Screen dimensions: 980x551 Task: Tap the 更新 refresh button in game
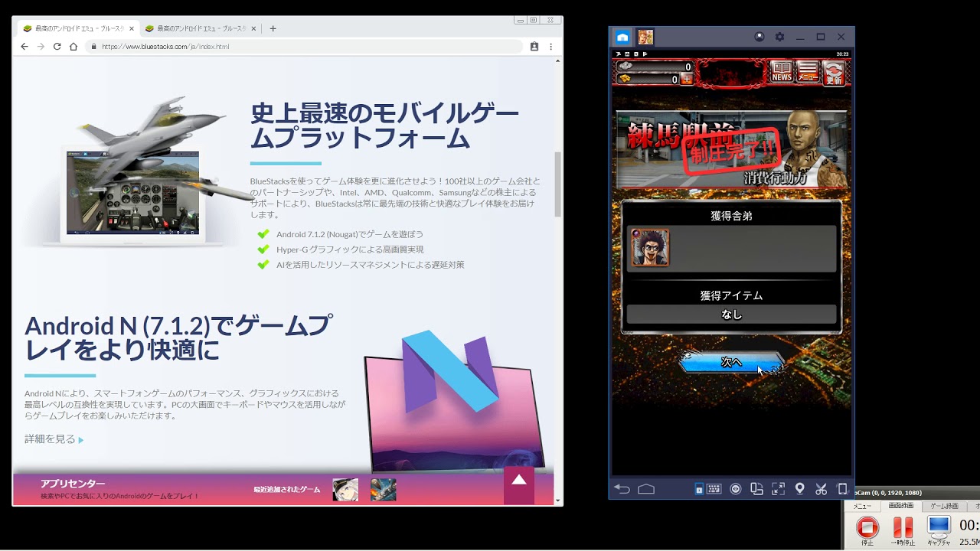[834, 73]
